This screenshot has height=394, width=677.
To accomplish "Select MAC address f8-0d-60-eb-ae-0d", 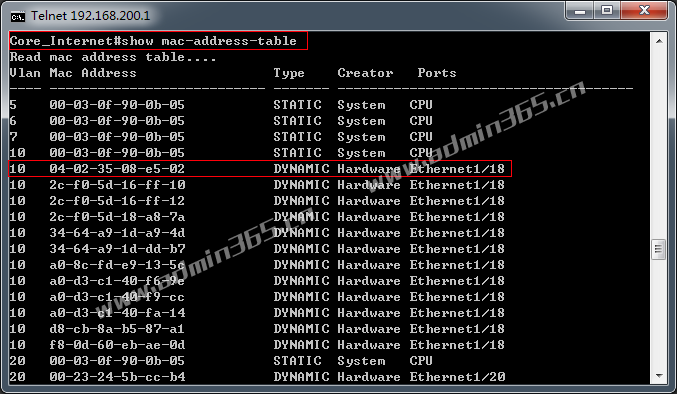I will tap(117, 345).
